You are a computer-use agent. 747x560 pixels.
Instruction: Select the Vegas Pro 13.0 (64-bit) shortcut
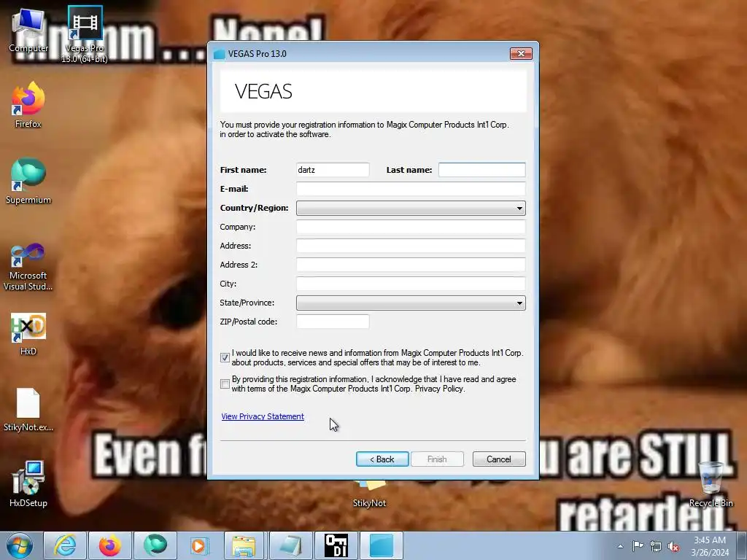click(85, 34)
